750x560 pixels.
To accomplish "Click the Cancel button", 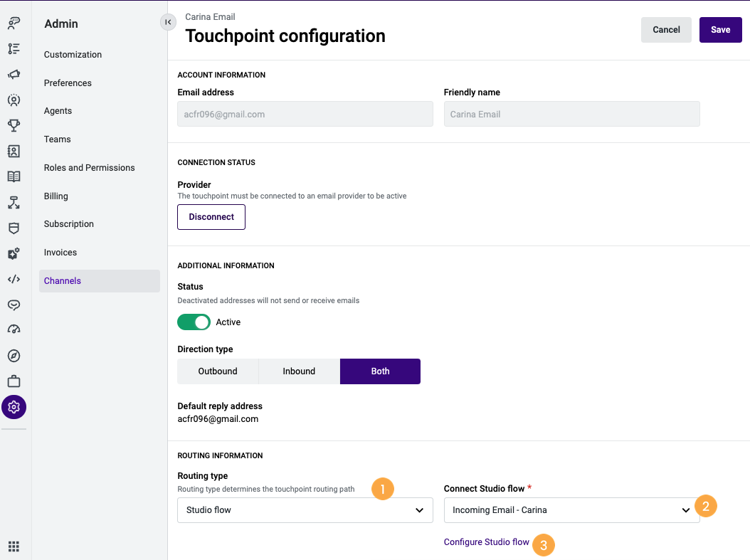I will 666,30.
